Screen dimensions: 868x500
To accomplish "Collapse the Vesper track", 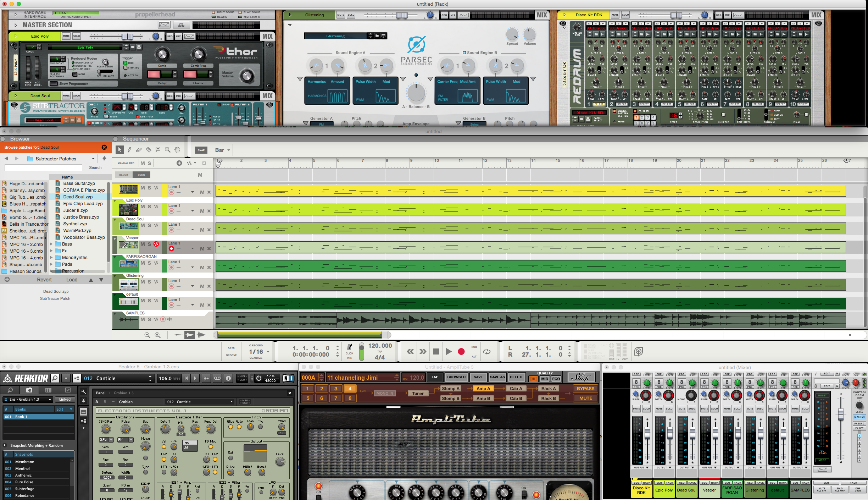I will [115, 238].
